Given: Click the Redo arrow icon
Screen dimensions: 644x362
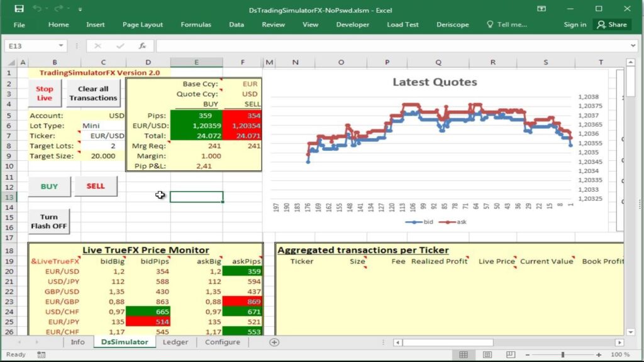Looking at the screenshot, I should 58,9.
